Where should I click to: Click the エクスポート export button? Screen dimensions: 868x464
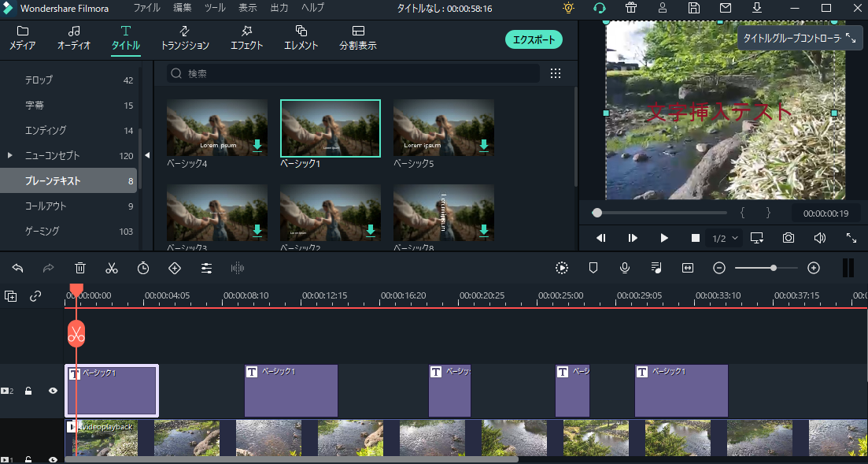click(534, 39)
